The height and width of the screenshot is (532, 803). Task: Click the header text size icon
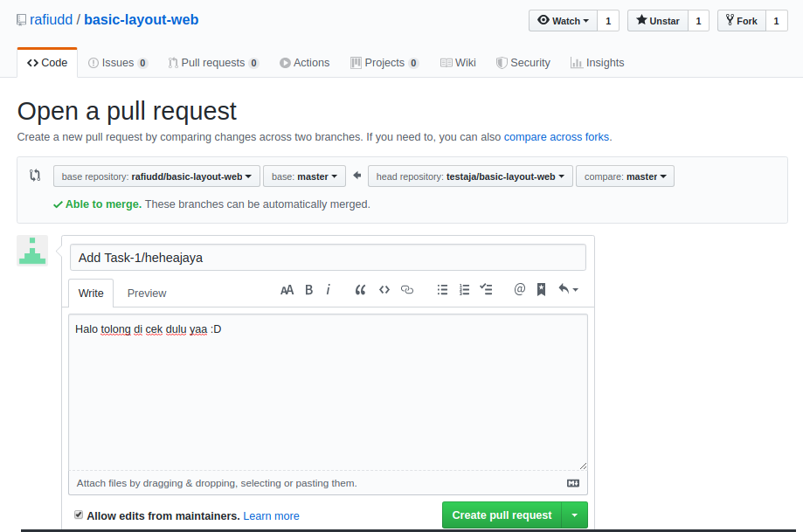click(x=287, y=290)
